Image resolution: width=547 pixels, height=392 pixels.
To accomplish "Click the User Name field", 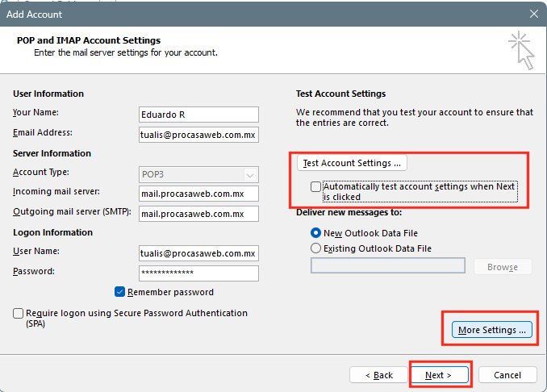I will point(198,253).
